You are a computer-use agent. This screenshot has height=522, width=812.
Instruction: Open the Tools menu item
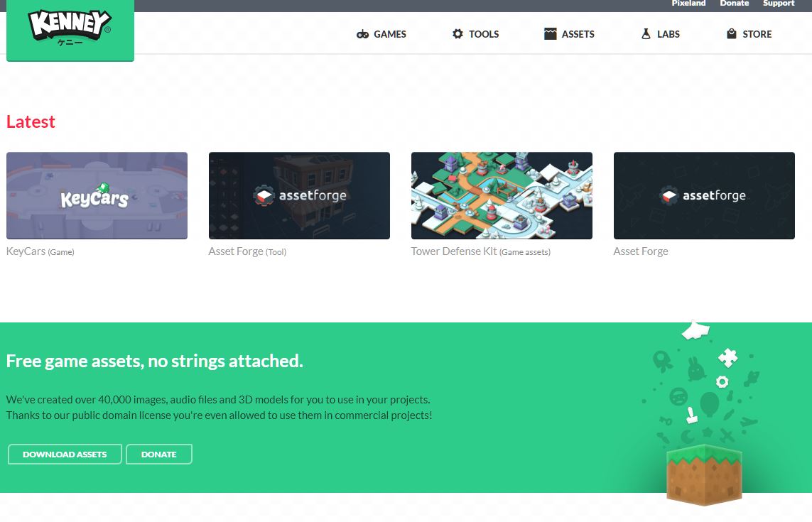pos(475,34)
